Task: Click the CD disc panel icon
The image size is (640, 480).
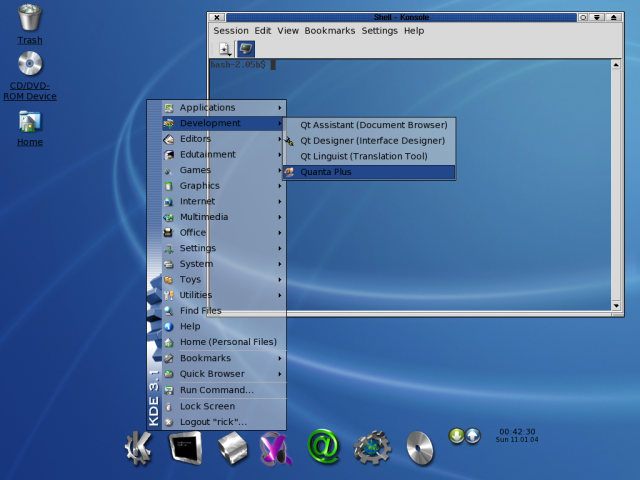Action: click(x=420, y=448)
